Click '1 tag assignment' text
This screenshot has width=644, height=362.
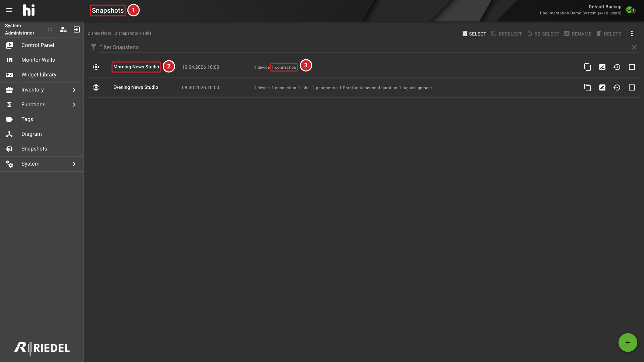[415, 88]
